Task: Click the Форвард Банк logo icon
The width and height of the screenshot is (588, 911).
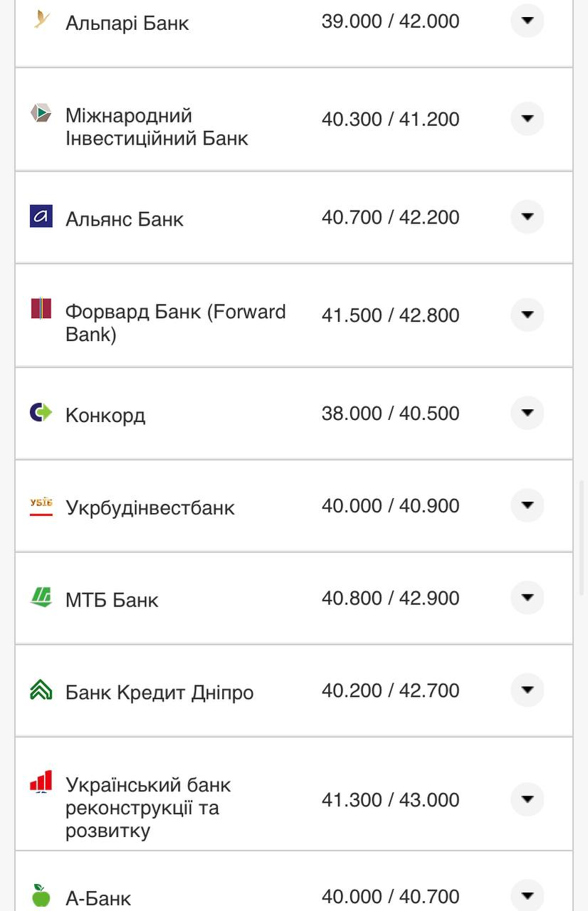Action: pos(41,308)
